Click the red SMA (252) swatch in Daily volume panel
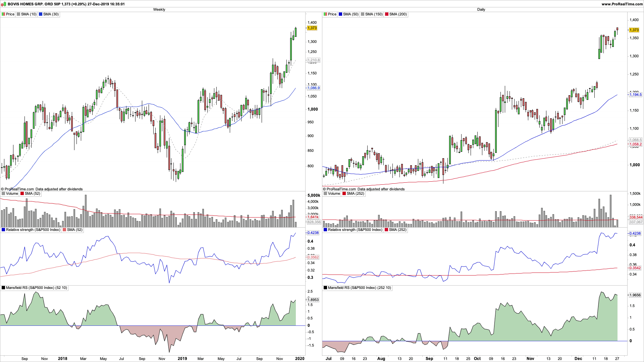 (344, 194)
